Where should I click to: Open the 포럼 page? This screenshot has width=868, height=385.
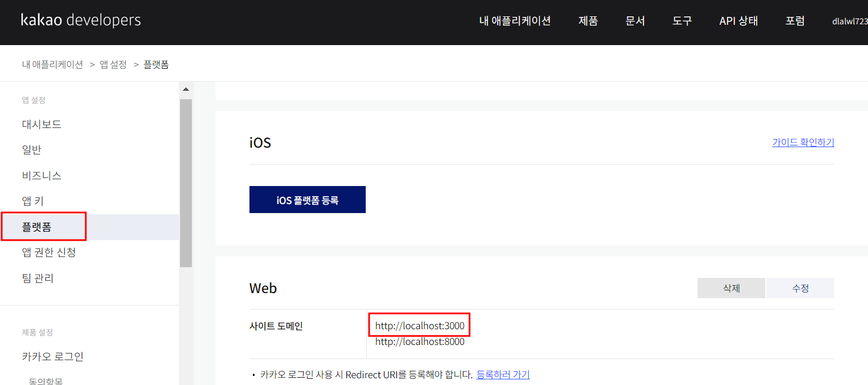(x=795, y=21)
